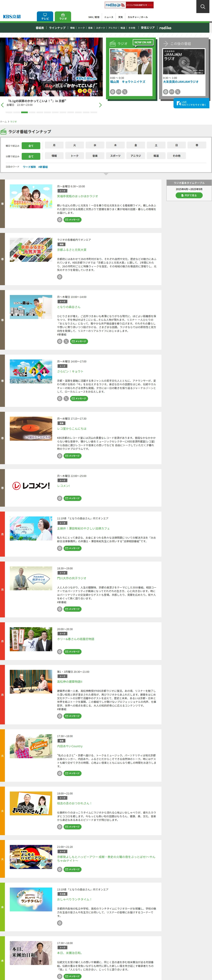This screenshot has width=212, height=980.
Task: Filter lineup by 情報 category
Action: pos(54,156)
